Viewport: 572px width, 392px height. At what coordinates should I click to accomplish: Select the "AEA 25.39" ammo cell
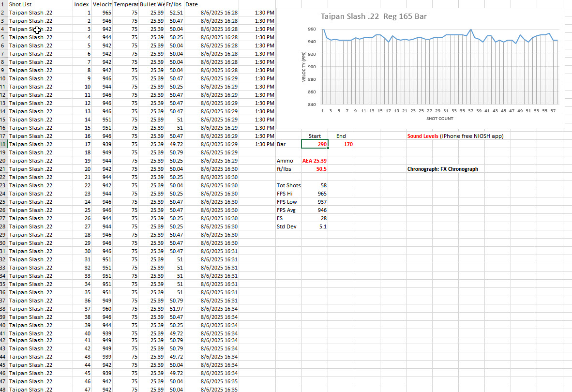(315, 161)
